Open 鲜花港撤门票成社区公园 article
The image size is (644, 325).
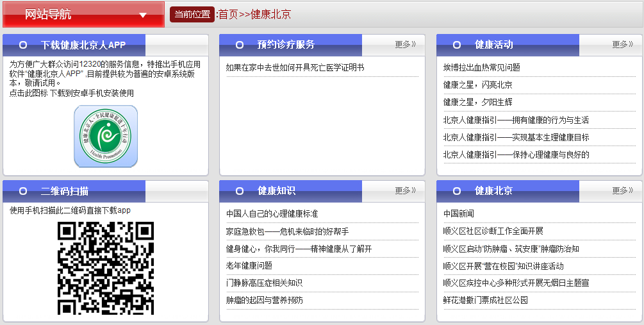pos(485,300)
